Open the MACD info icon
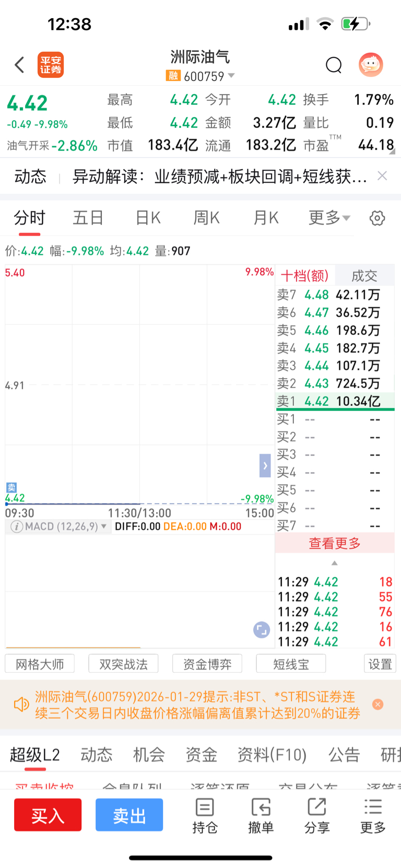 click(x=17, y=526)
